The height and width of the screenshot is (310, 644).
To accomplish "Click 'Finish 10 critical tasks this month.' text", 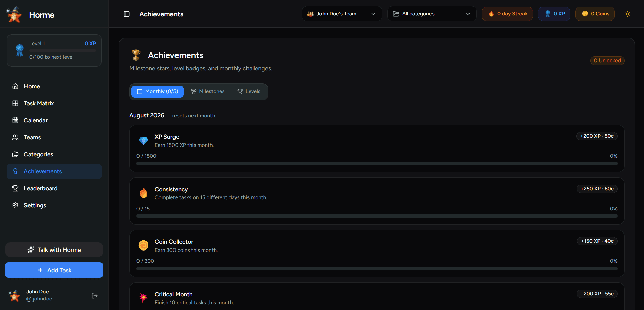I will point(194,303).
